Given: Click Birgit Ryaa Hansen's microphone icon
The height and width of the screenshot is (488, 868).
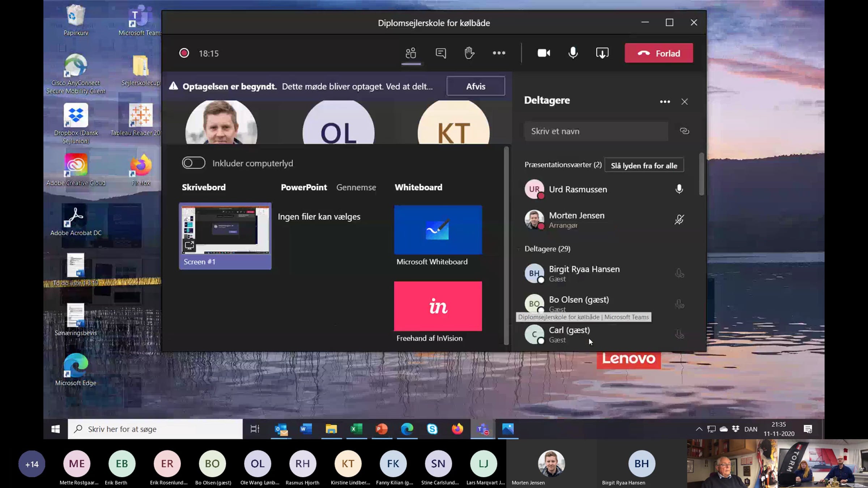Looking at the screenshot, I should click(x=679, y=273).
